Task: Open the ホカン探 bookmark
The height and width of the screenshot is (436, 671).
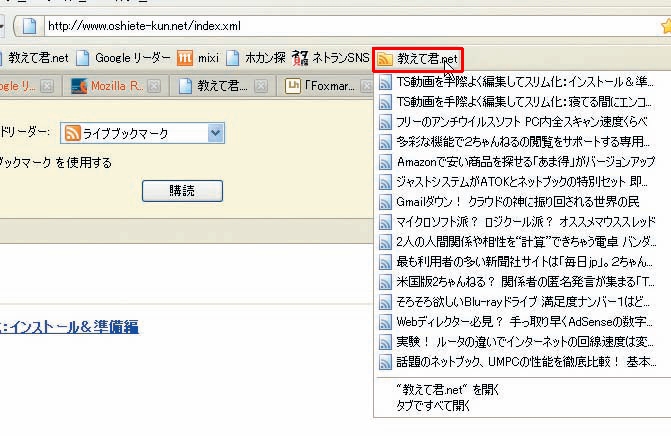Action: coord(256,58)
